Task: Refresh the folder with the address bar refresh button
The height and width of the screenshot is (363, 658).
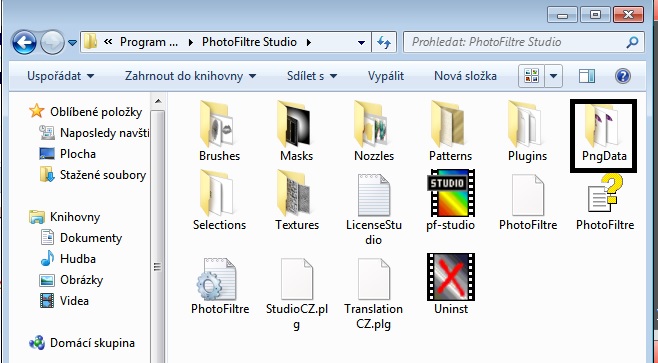Action: point(384,42)
